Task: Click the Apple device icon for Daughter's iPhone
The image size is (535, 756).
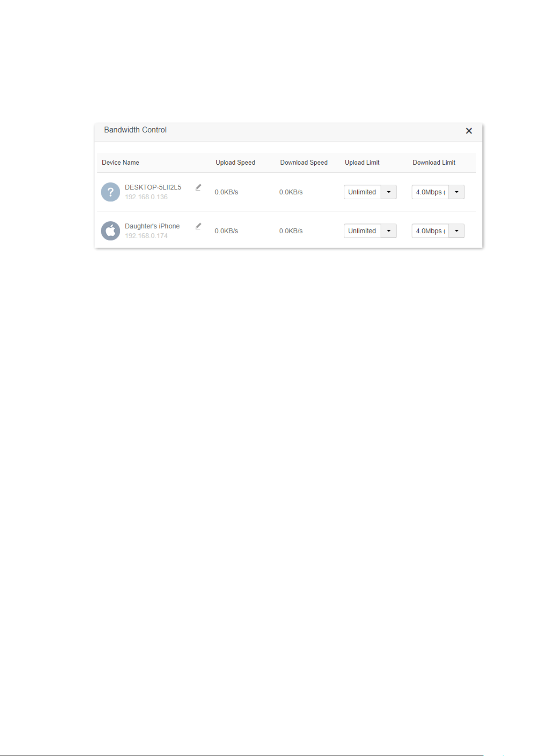Action: tap(110, 231)
